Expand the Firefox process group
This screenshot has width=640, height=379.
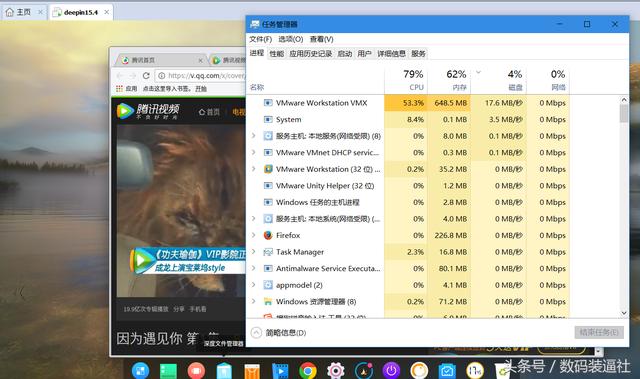click(253, 235)
